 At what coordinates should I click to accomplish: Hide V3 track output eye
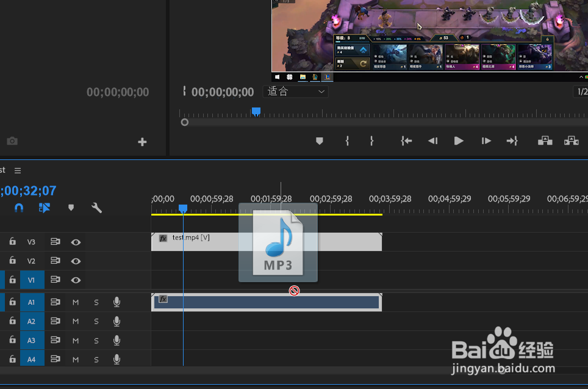pyautogui.click(x=76, y=242)
